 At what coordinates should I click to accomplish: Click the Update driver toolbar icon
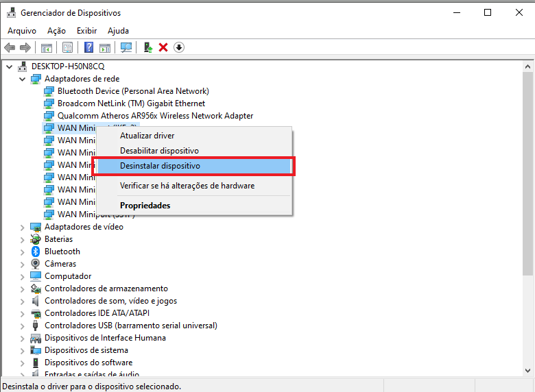coord(147,47)
